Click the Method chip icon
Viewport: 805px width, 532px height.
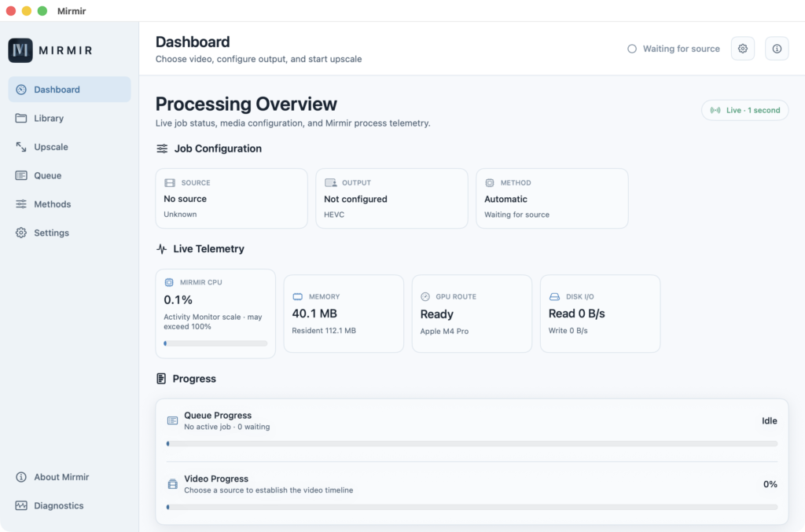tap(490, 182)
